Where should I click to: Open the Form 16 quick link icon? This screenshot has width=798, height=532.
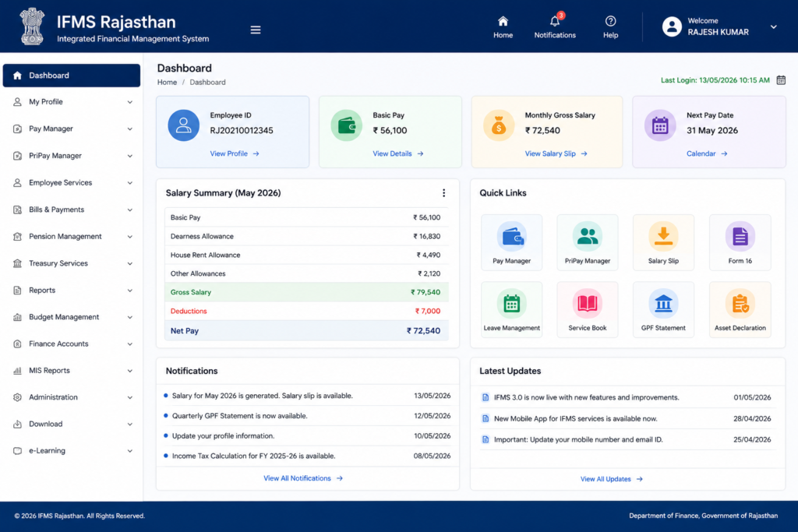740,237
